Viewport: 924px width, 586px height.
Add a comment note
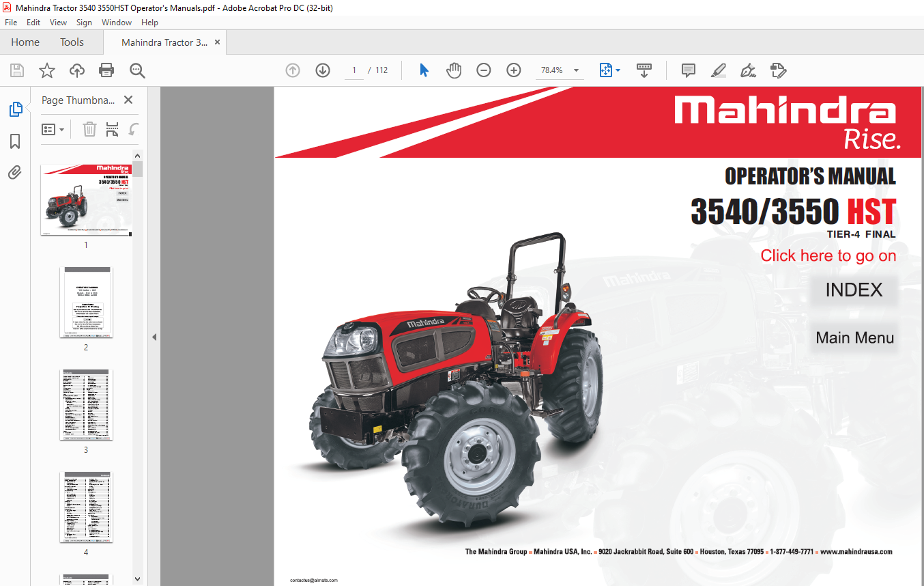click(x=689, y=70)
